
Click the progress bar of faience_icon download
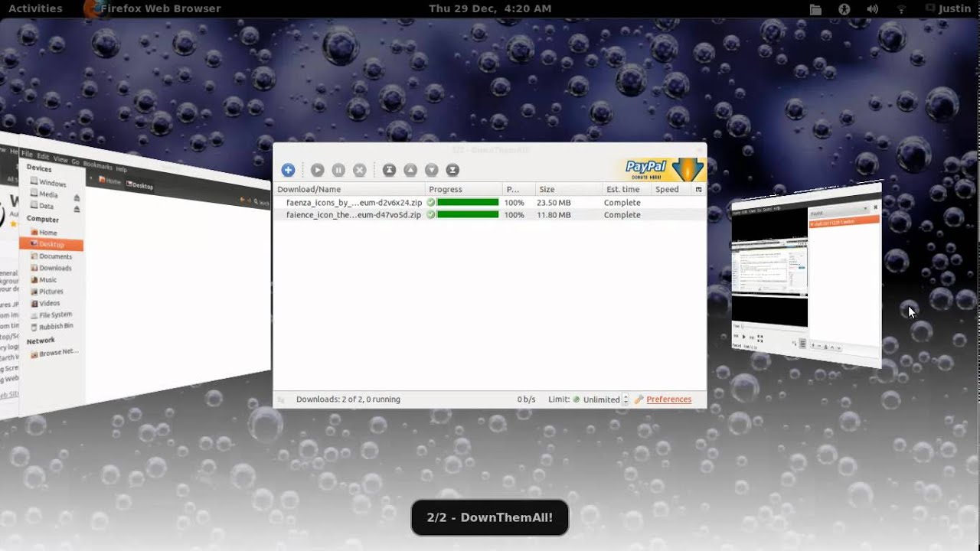pos(468,215)
